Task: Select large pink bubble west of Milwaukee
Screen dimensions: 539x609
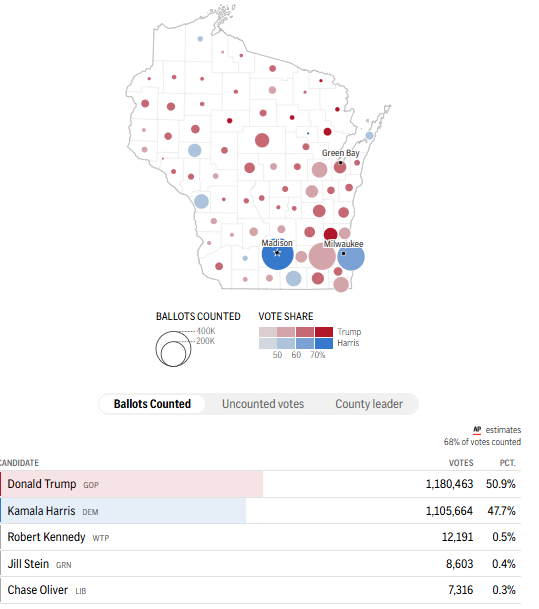Action: click(322, 256)
